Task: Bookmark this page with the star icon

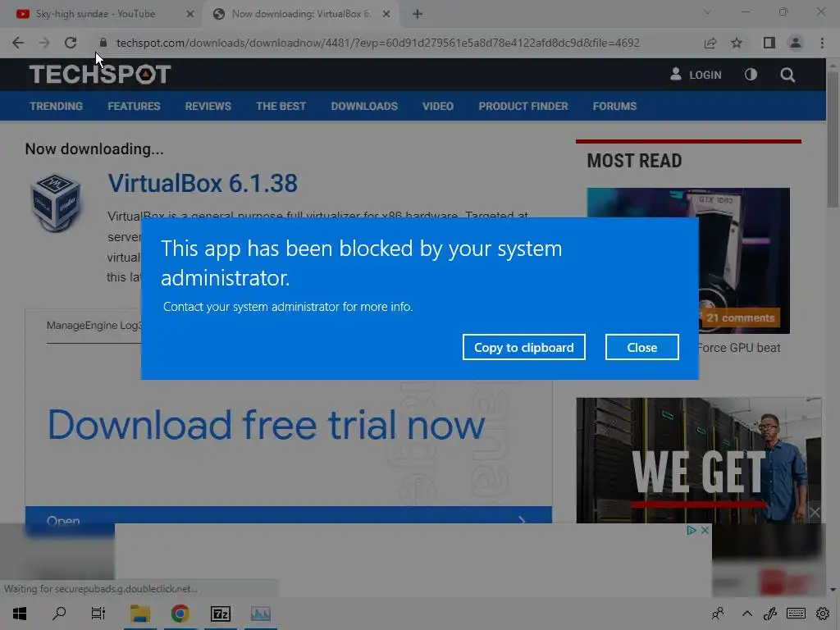Action: tap(737, 43)
